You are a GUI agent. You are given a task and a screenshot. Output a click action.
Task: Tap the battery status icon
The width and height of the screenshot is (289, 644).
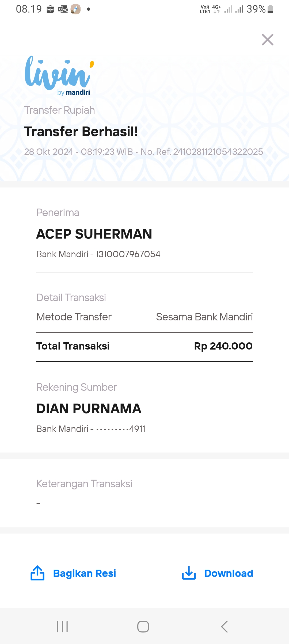coord(271,9)
